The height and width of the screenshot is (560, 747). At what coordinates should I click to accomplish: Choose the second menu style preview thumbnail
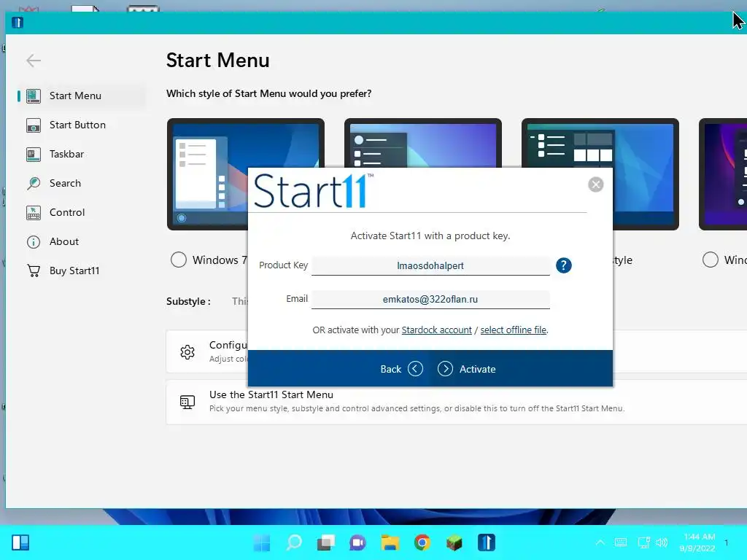[423, 143]
